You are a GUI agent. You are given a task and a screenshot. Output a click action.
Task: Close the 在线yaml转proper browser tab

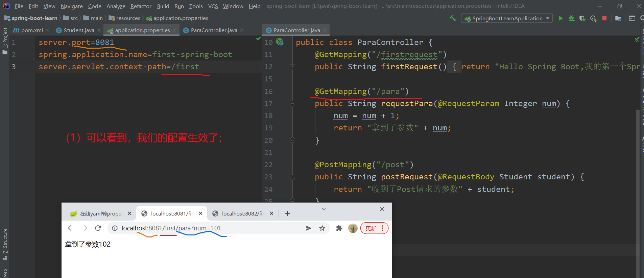[x=129, y=213]
